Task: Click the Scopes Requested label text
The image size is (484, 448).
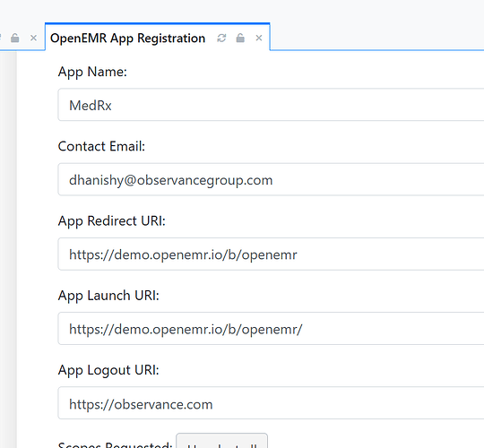Action: tap(115, 444)
